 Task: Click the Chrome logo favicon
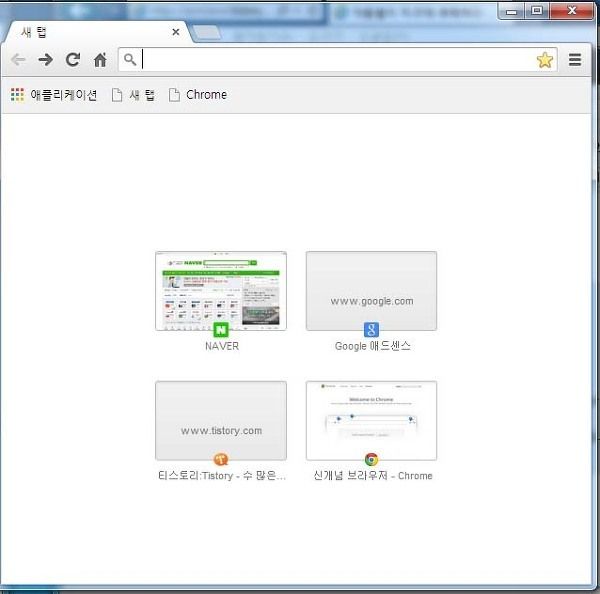(371, 459)
